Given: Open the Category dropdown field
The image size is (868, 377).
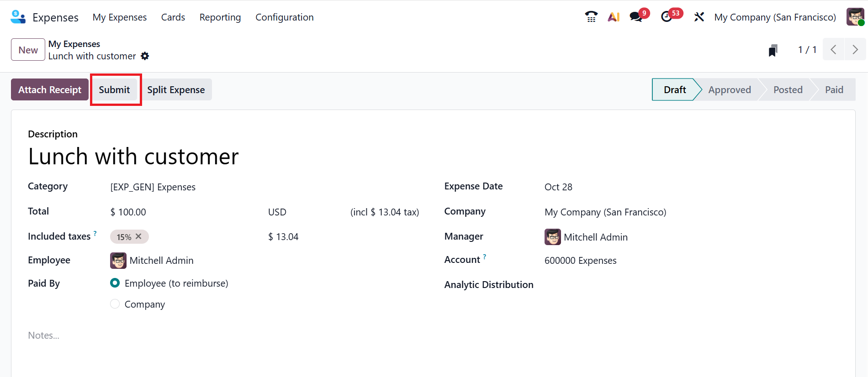Looking at the screenshot, I should [x=183, y=187].
